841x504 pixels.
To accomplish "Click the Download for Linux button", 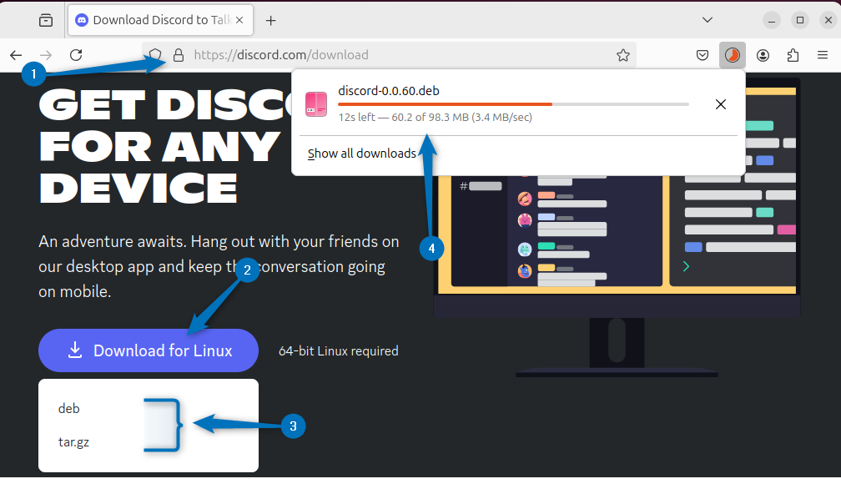I will click(148, 350).
